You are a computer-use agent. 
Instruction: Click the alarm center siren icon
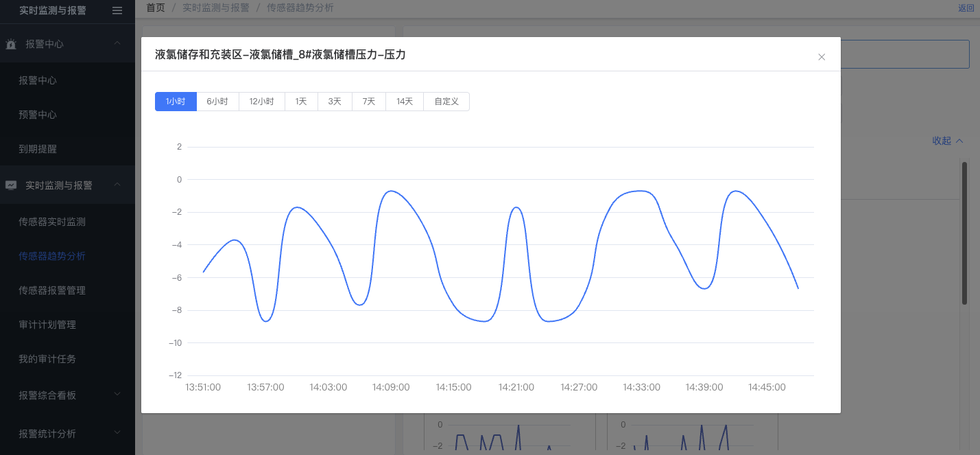pyautogui.click(x=11, y=45)
